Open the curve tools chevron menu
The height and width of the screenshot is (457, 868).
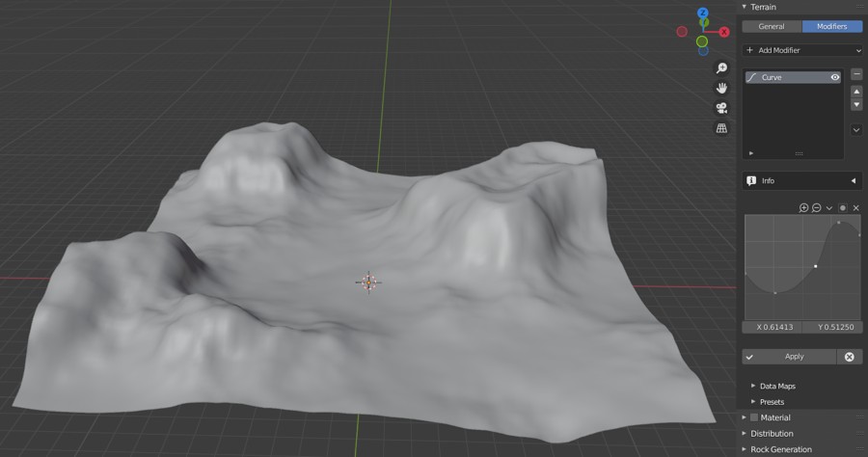829,208
